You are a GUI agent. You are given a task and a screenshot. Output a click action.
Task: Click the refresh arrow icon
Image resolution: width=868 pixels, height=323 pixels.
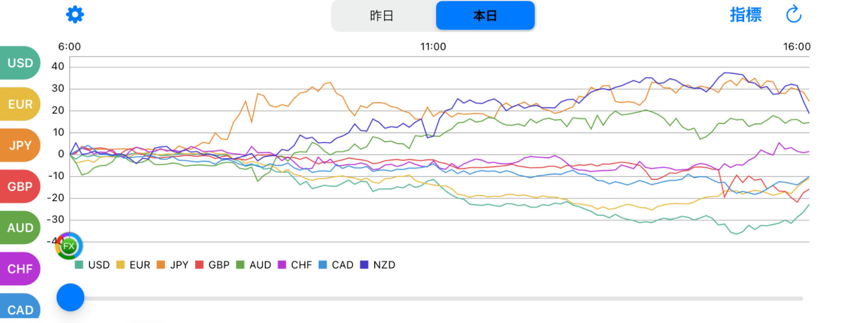click(793, 14)
